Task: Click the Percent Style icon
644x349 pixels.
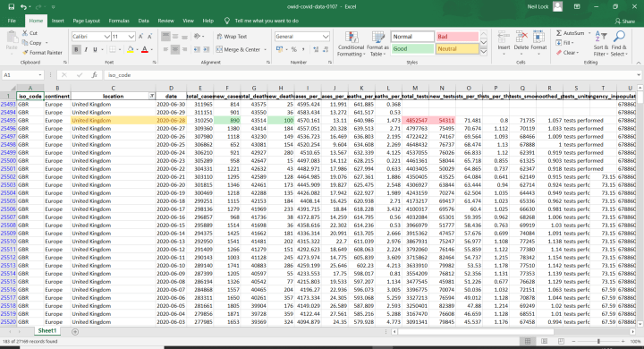Action: pos(294,49)
